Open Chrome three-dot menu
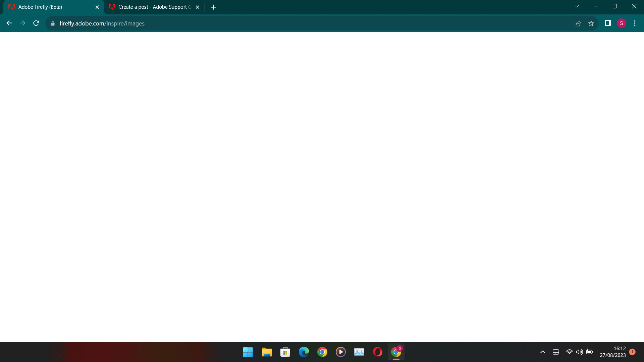The image size is (644, 362). (x=635, y=23)
